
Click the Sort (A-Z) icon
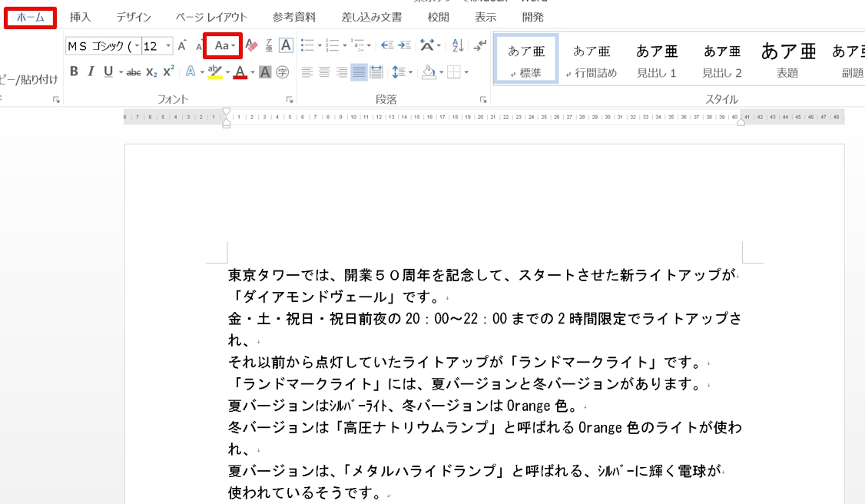click(x=458, y=46)
